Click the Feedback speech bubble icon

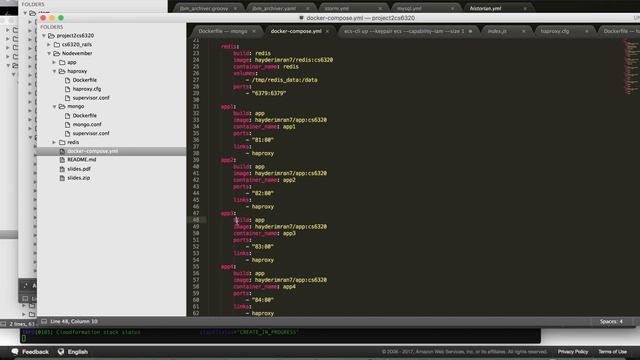click(x=15, y=351)
